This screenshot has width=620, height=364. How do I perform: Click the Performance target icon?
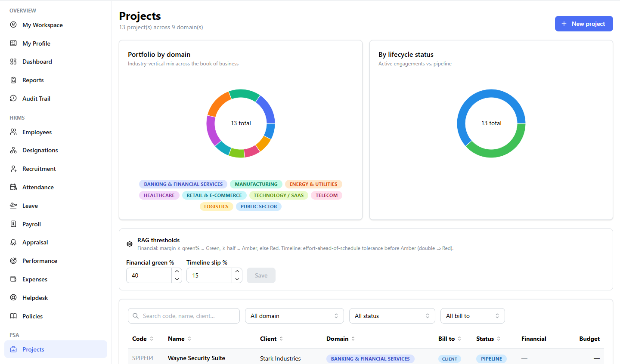pyautogui.click(x=13, y=260)
